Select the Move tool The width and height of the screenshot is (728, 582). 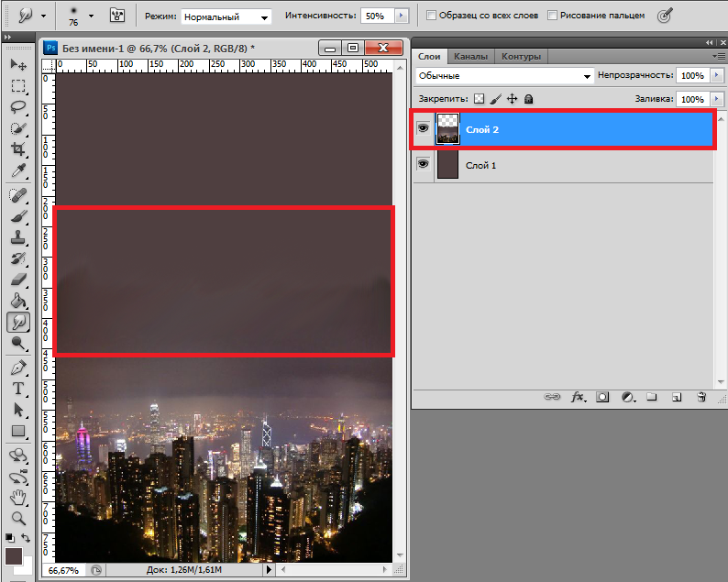[x=17, y=65]
